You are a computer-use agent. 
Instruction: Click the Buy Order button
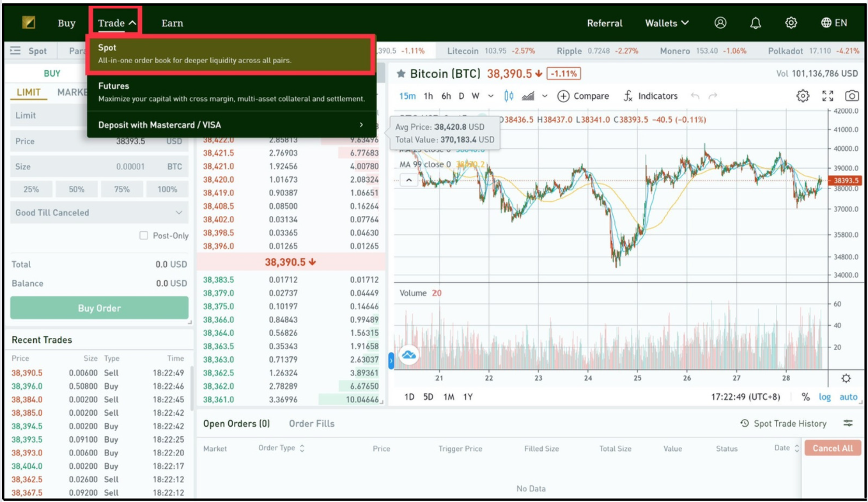pos(99,308)
